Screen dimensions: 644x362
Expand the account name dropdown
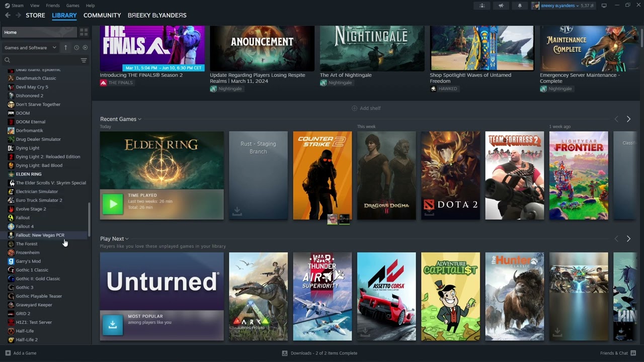[559, 6]
